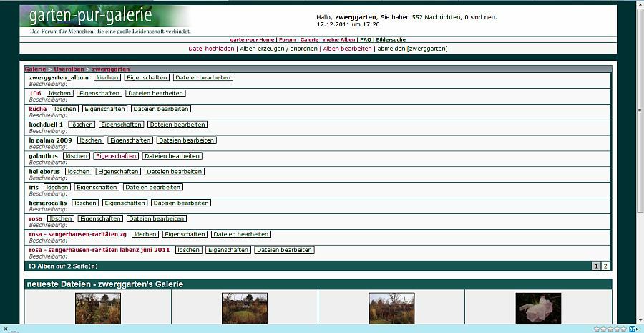Viewport: 644px width, 333px height.
Task: Open the first garden photo thumbnail
Action: click(x=98, y=308)
